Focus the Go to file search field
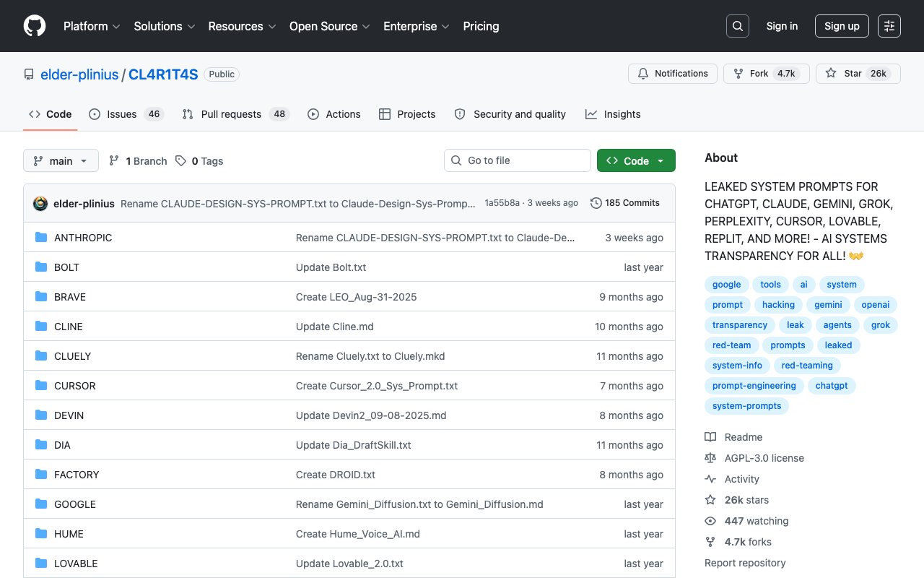Screen dimensions: 924x578 point(518,160)
